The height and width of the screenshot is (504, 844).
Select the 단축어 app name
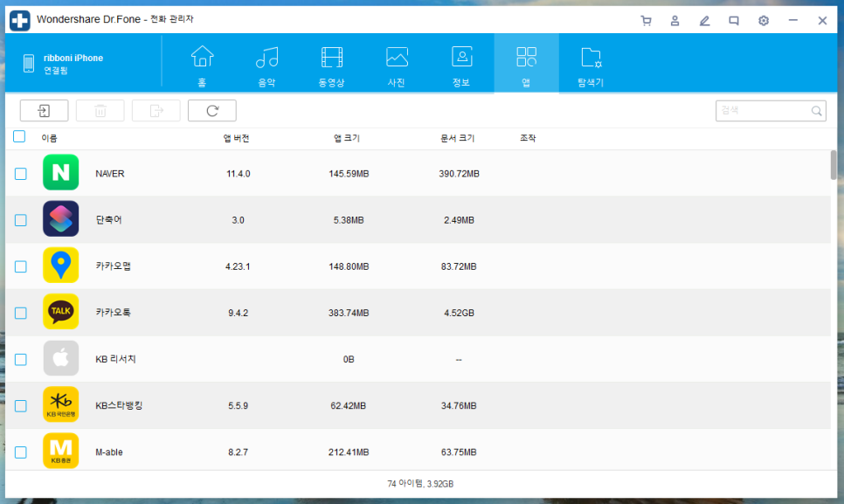coord(108,220)
